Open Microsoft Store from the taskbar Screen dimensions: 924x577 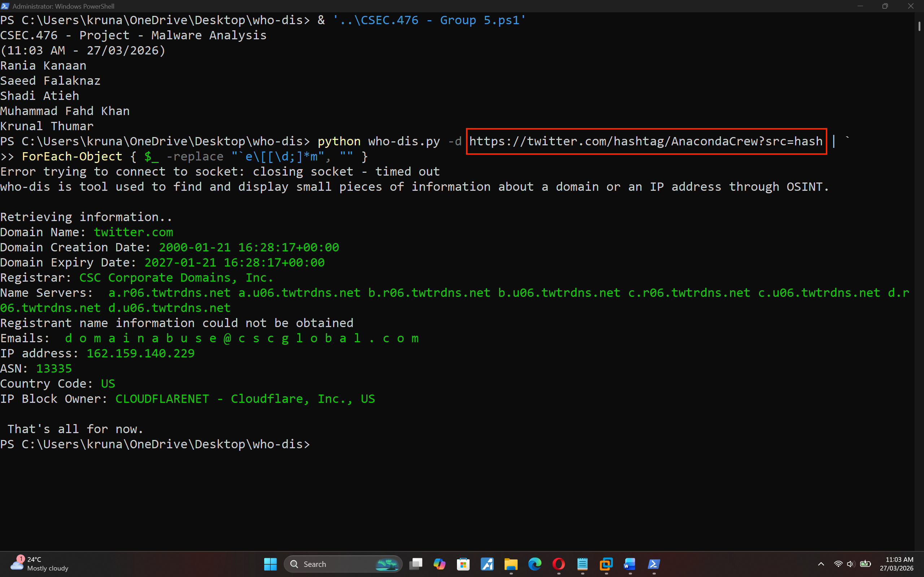click(x=463, y=564)
